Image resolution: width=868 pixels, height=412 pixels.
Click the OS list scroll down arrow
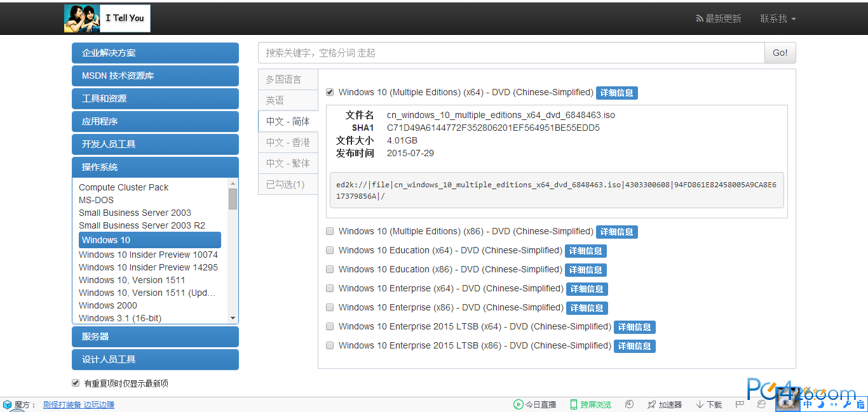[233, 318]
